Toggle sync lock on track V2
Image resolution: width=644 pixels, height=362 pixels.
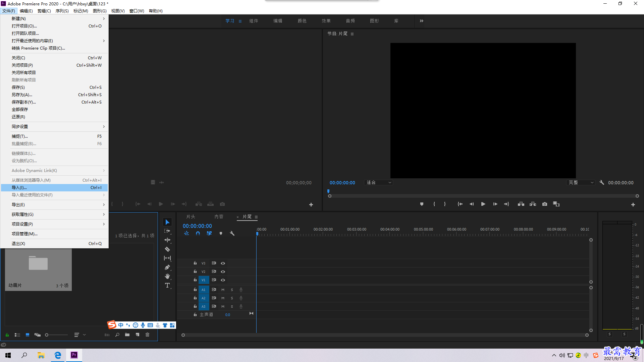(214, 271)
